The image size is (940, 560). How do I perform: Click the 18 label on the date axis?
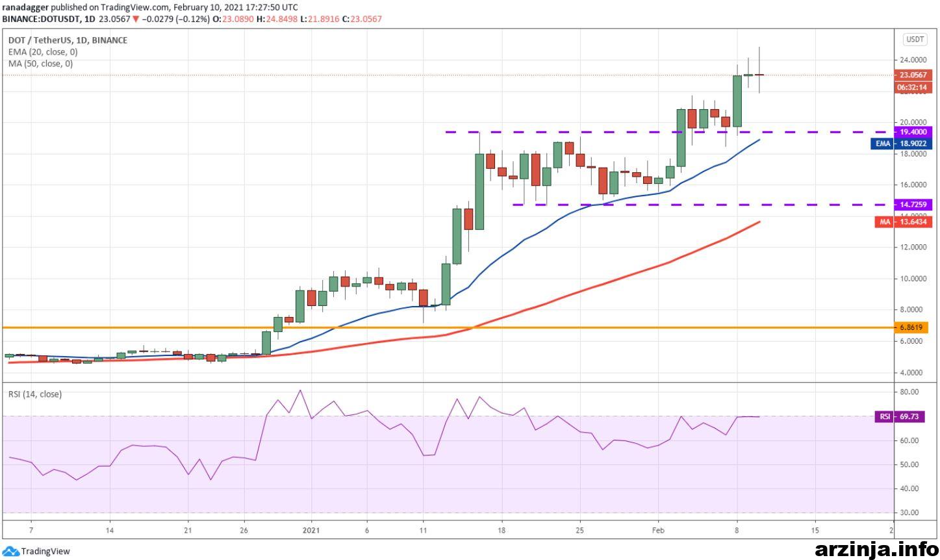[502, 529]
